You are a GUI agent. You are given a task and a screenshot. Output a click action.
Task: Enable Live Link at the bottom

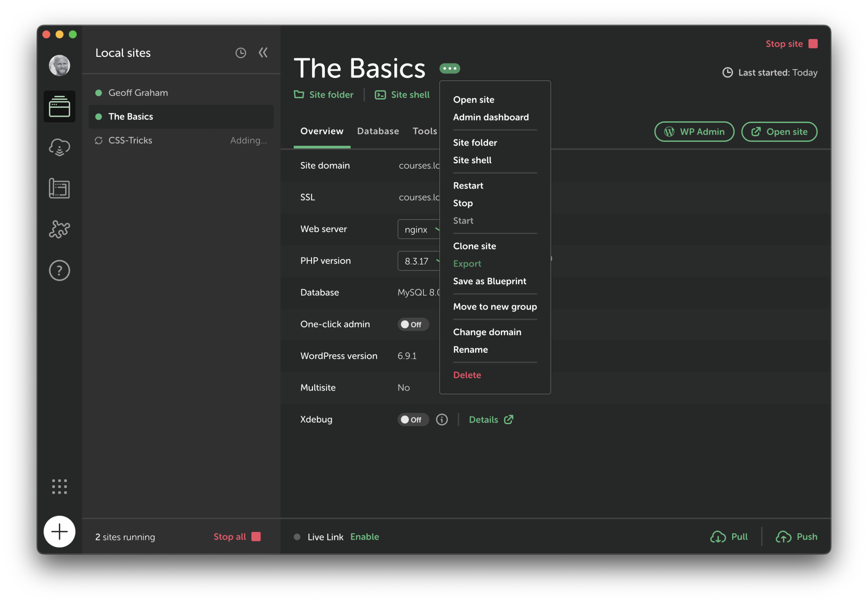pos(364,537)
